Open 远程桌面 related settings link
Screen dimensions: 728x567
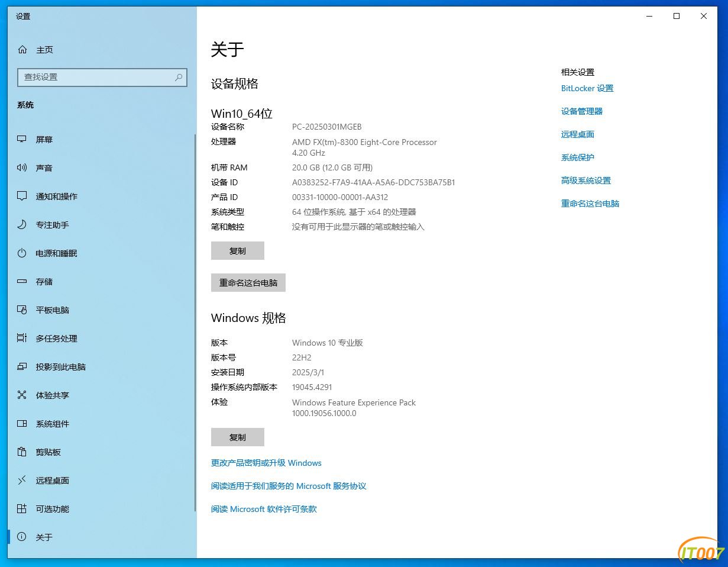(x=578, y=134)
